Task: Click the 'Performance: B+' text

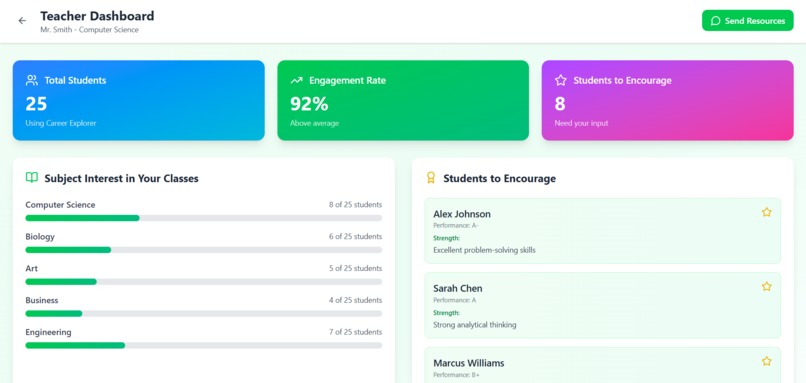Action: pos(456,375)
